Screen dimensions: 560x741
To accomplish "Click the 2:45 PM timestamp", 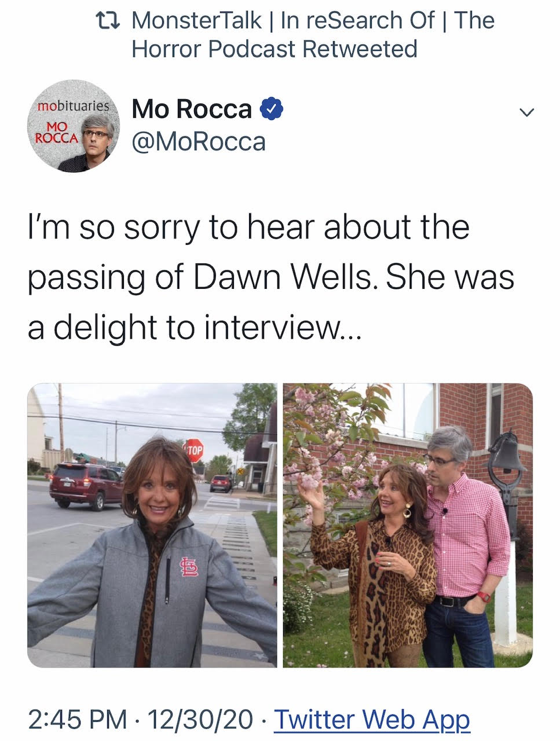I will tap(77, 720).
